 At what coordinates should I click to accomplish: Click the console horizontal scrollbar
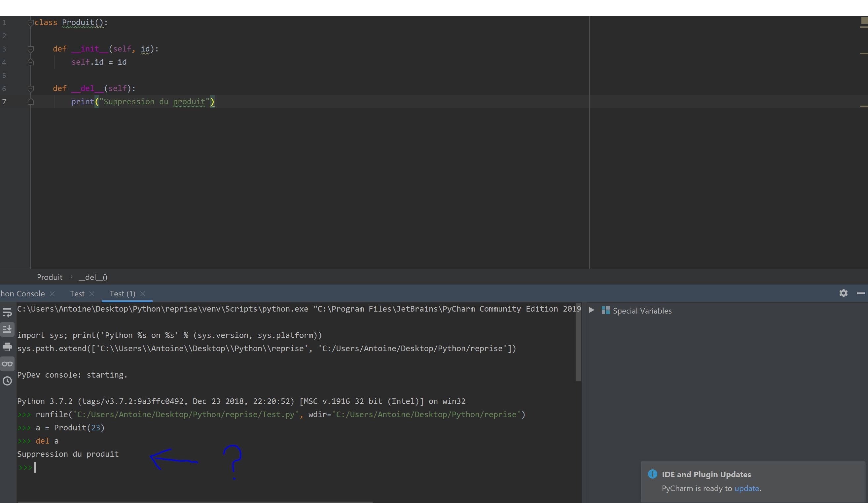click(x=195, y=502)
